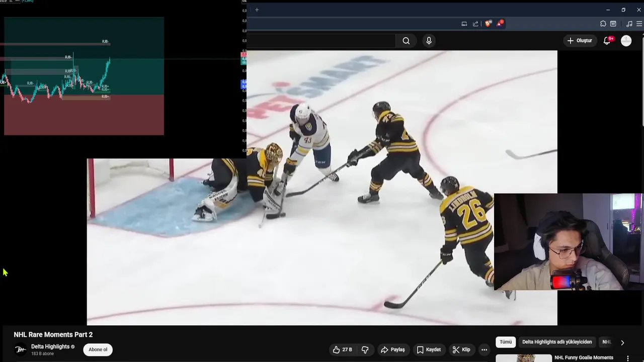Open the account avatar menu
644x362 pixels.
[x=626, y=41]
